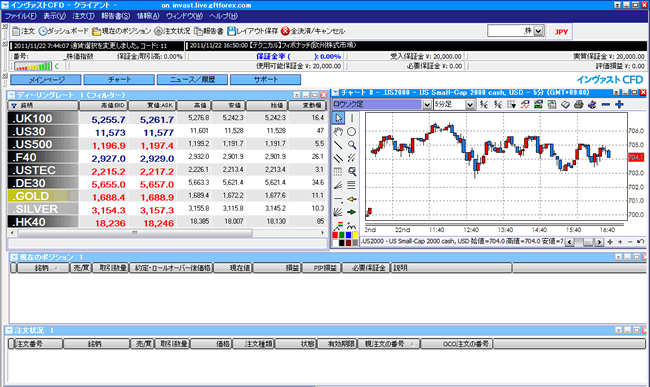Click the print chart icon
This screenshot has height=387, width=650.
pyautogui.click(x=579, y=104)
